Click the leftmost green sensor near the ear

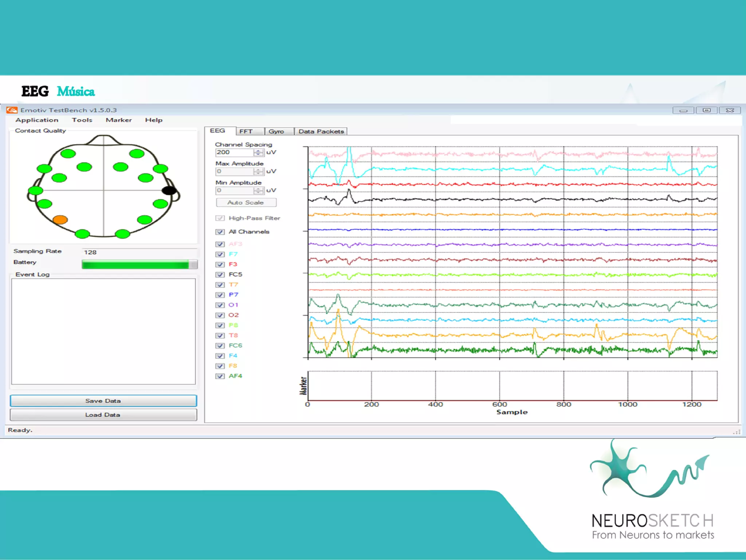tap(35, 190)
